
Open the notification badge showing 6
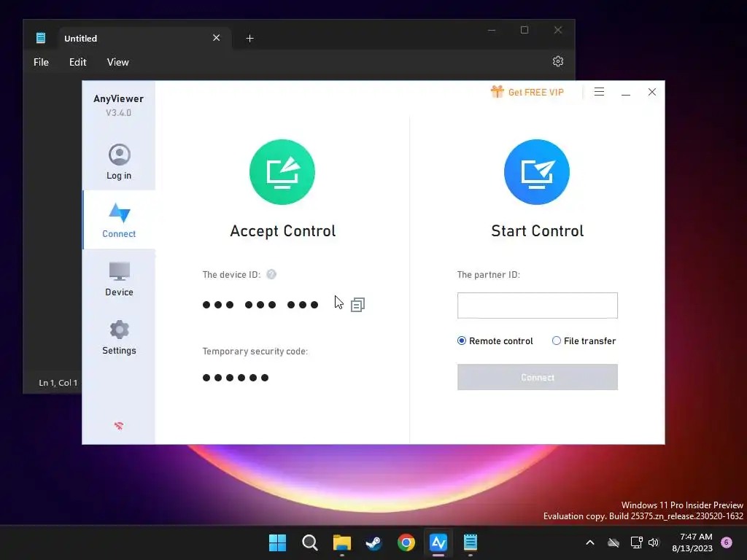[727, 542]
